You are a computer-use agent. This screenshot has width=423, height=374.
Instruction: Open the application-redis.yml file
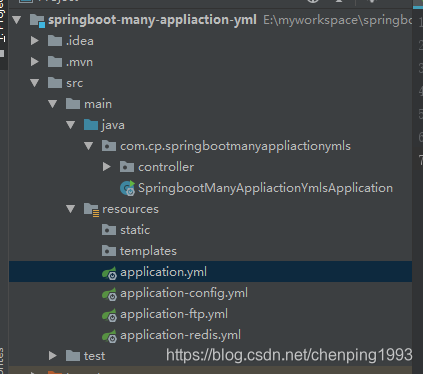click(x=180, y=335)
